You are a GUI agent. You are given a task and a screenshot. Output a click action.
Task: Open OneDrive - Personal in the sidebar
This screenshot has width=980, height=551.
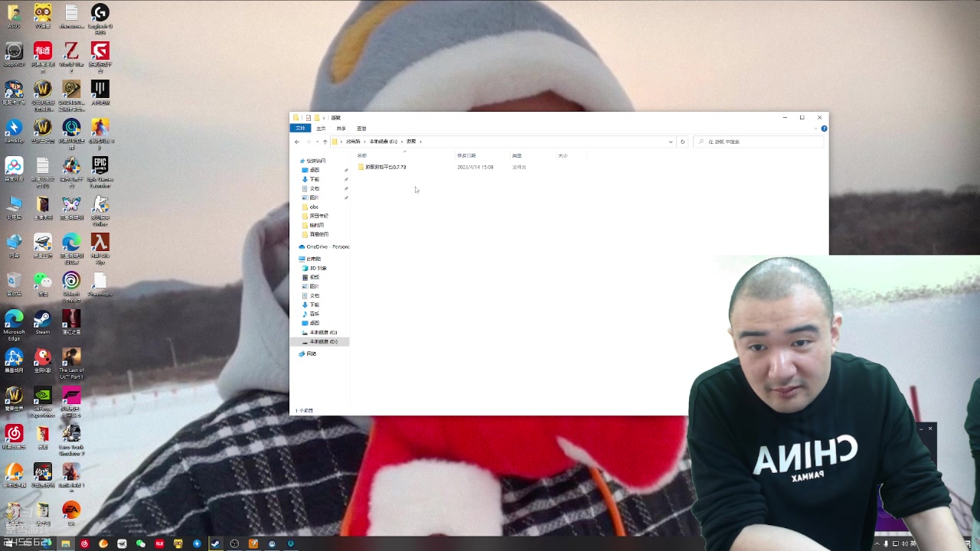tap(325, 246)
